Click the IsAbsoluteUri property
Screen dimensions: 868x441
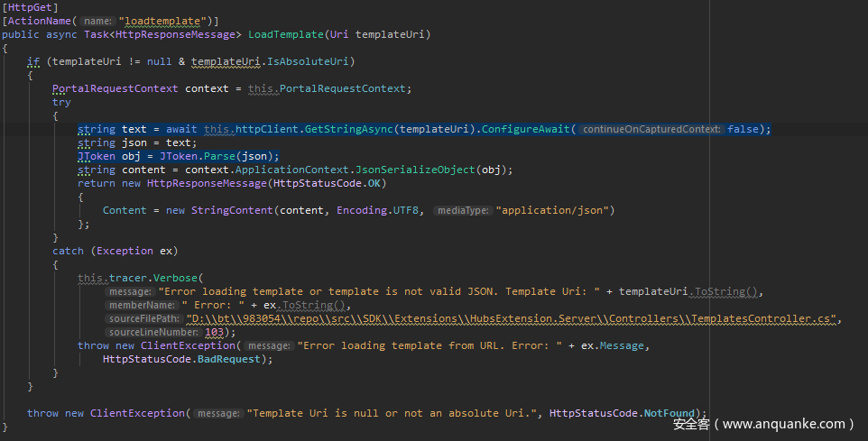[308, 61]
